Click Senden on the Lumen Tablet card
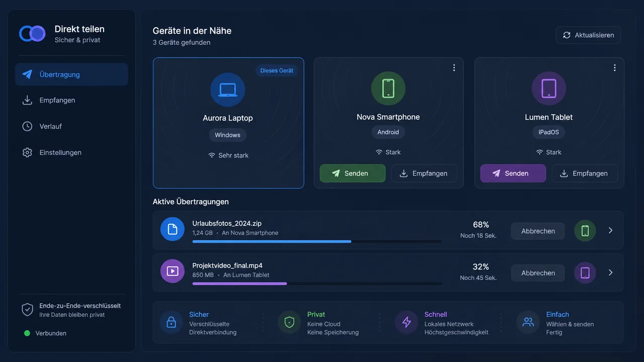644x362 pixels. point(513,173)
